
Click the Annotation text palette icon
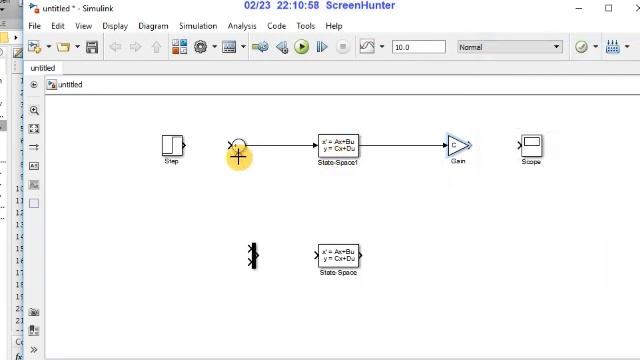point(34,166)
